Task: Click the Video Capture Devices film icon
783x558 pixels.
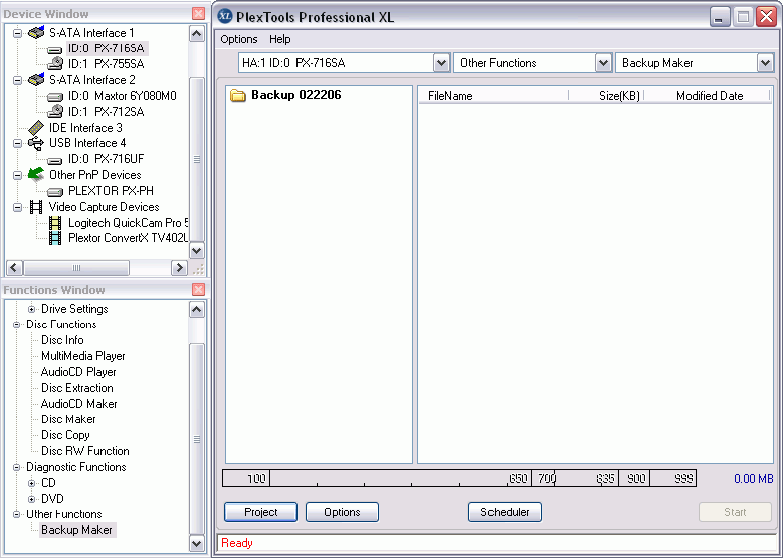Action: [x=36, y=207]
